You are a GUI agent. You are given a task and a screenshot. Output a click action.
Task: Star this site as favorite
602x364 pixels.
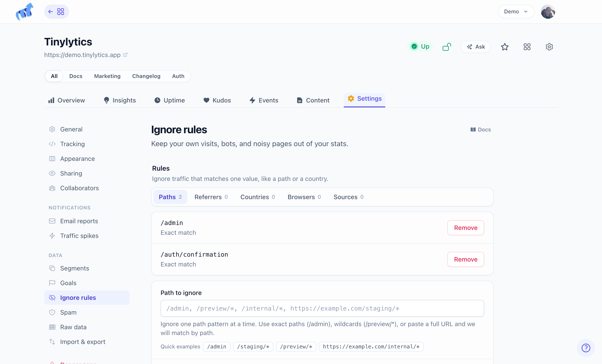[x=505, y=47]
